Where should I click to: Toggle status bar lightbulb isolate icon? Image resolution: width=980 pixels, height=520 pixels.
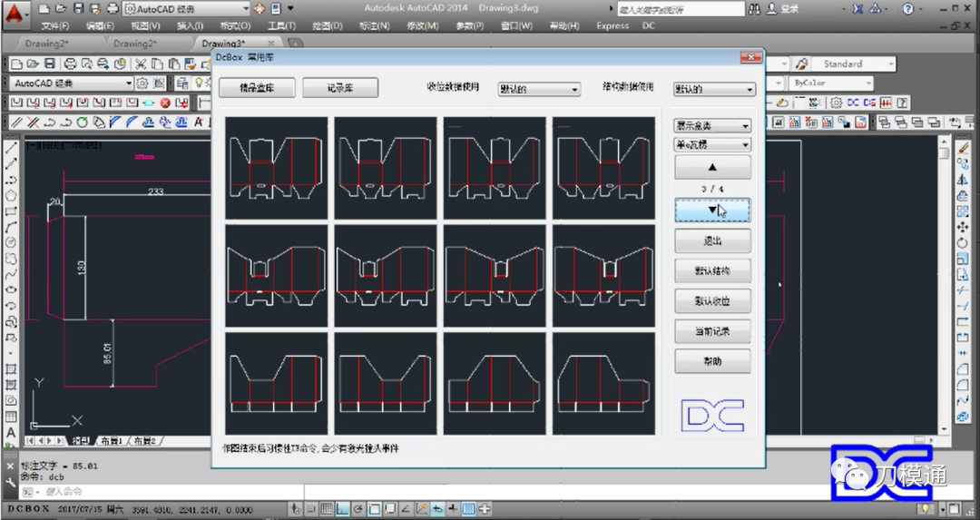[925, 509]
